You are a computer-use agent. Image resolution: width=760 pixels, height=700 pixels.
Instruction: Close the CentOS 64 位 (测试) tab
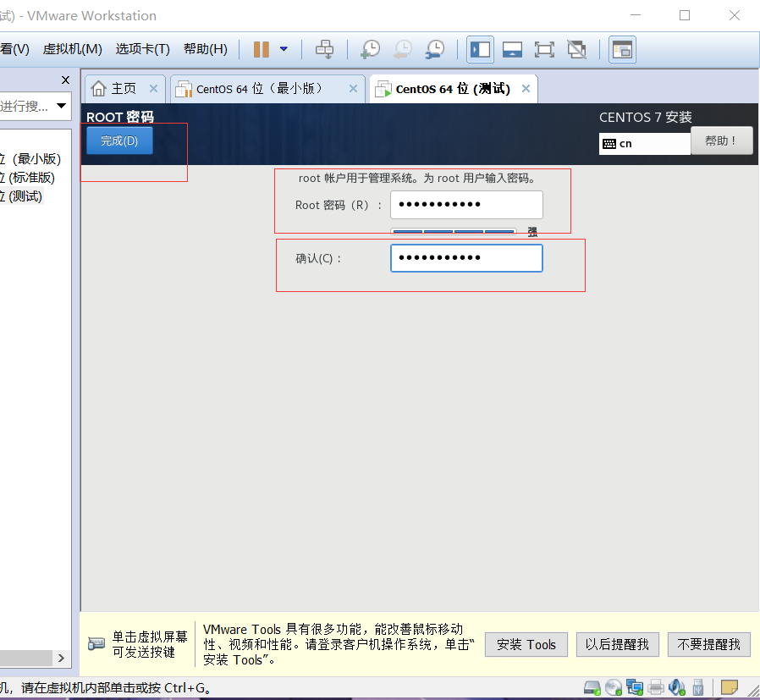[x=526, y=89]
